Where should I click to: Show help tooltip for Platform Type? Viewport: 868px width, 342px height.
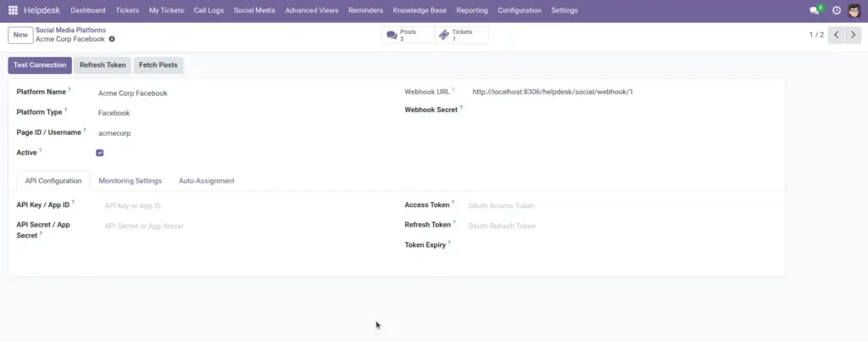65,109
